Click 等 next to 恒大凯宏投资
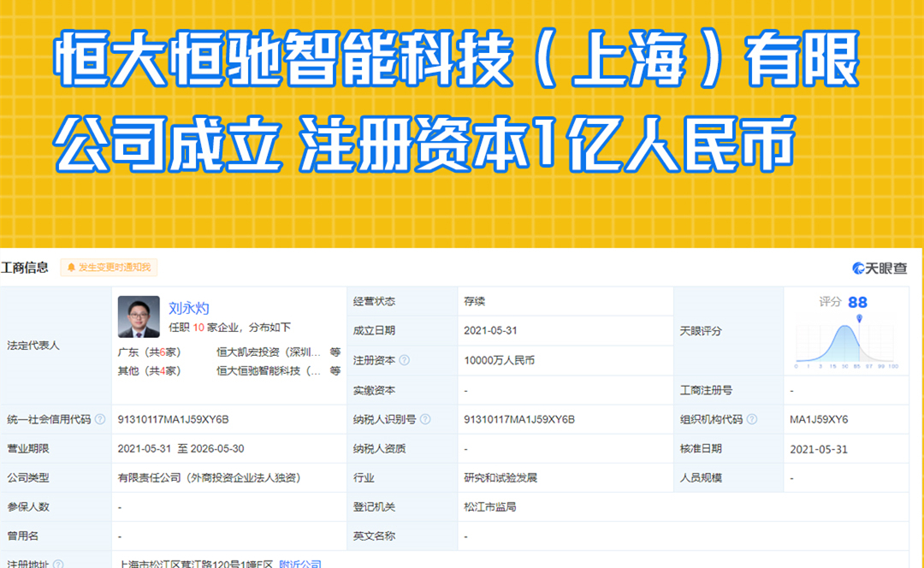 pyautogui.click(x=335, y=352)
